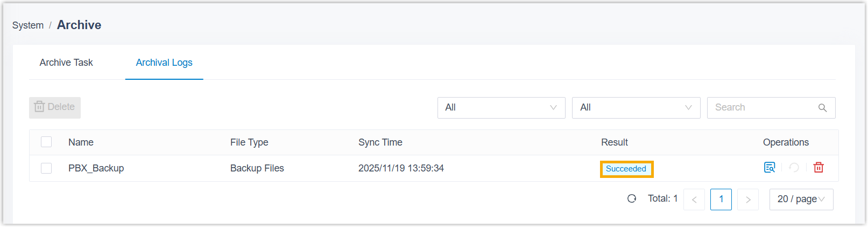Click the magnifier icon in Search box
Viewport: 868px width, 227px height.
(822, 108)
